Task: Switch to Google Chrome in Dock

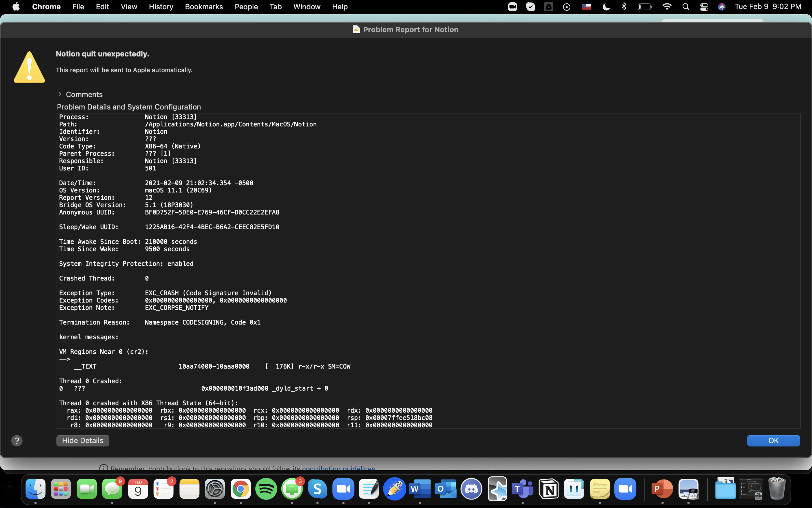Action: (240, 489)
